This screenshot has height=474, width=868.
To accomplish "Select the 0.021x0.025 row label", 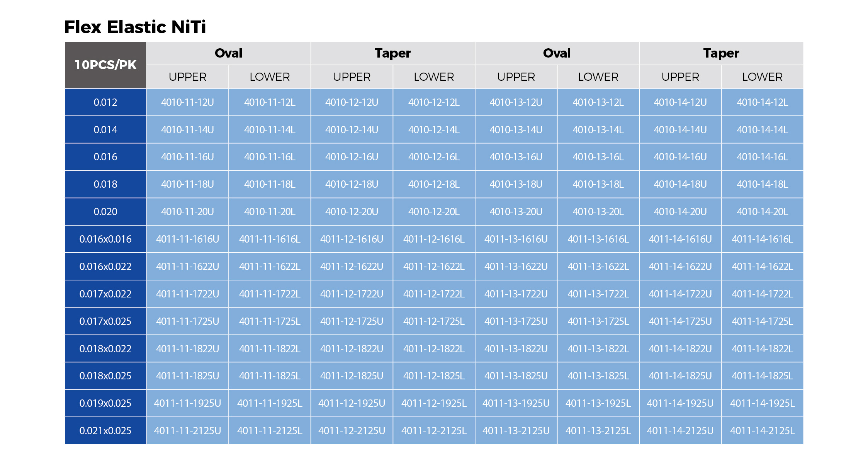I will 105,431.
